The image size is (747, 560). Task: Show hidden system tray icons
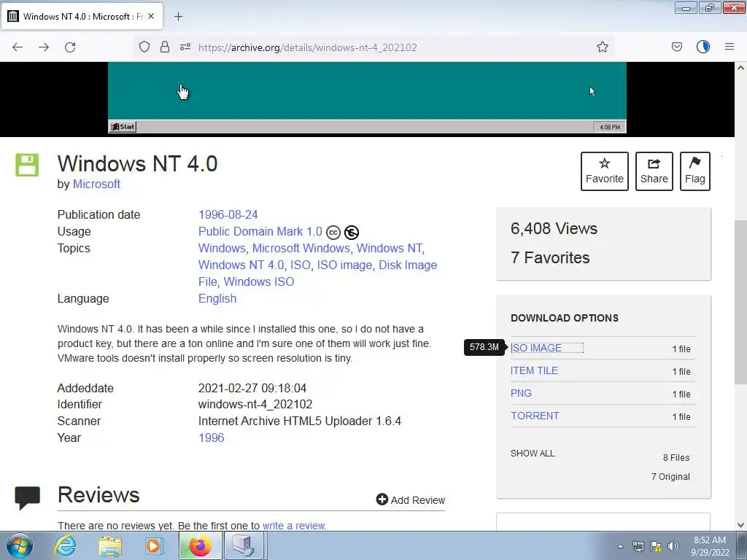click(x=620, y=546)
